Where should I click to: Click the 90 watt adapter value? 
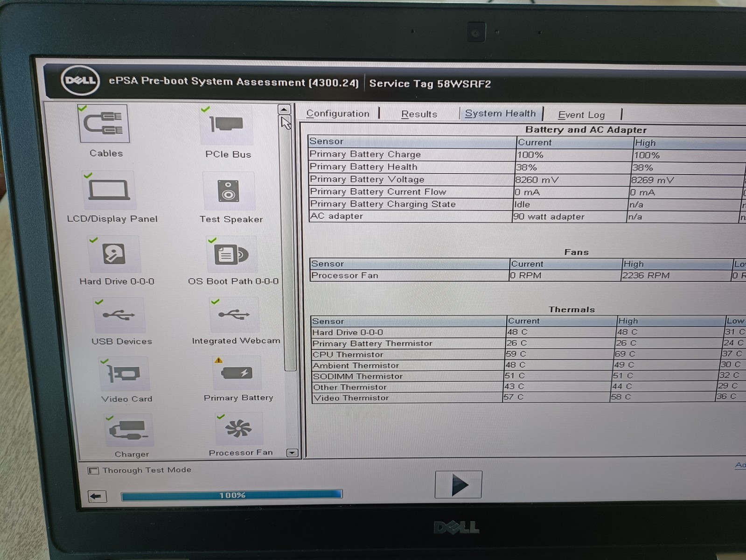click(x=548, y=217)
